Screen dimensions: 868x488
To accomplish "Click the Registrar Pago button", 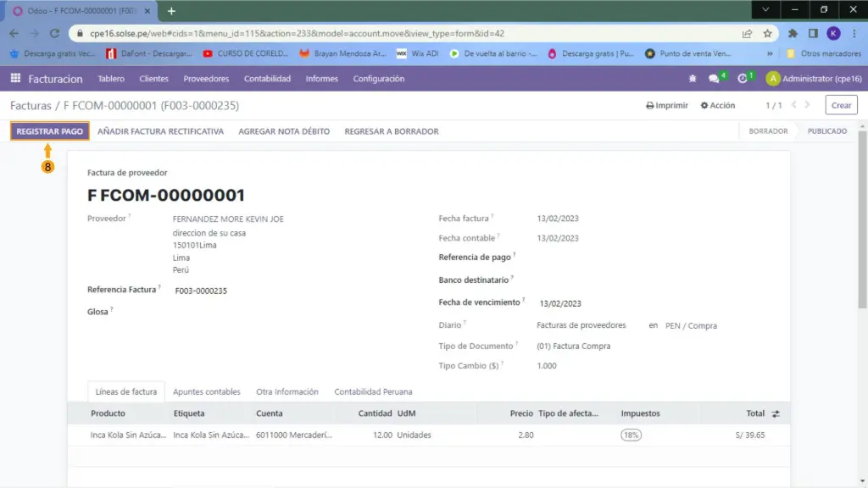I will click(x=50, y=131).
